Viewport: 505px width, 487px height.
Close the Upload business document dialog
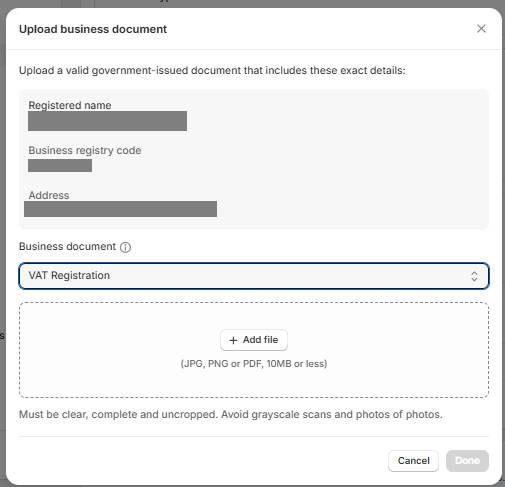[481, 29]
